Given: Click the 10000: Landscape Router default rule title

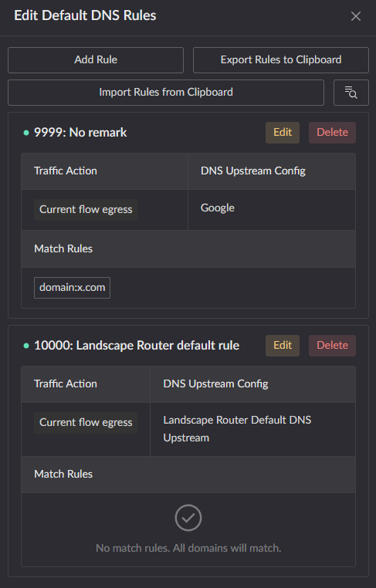Looking at the screenshot, I should coord(137,346).
